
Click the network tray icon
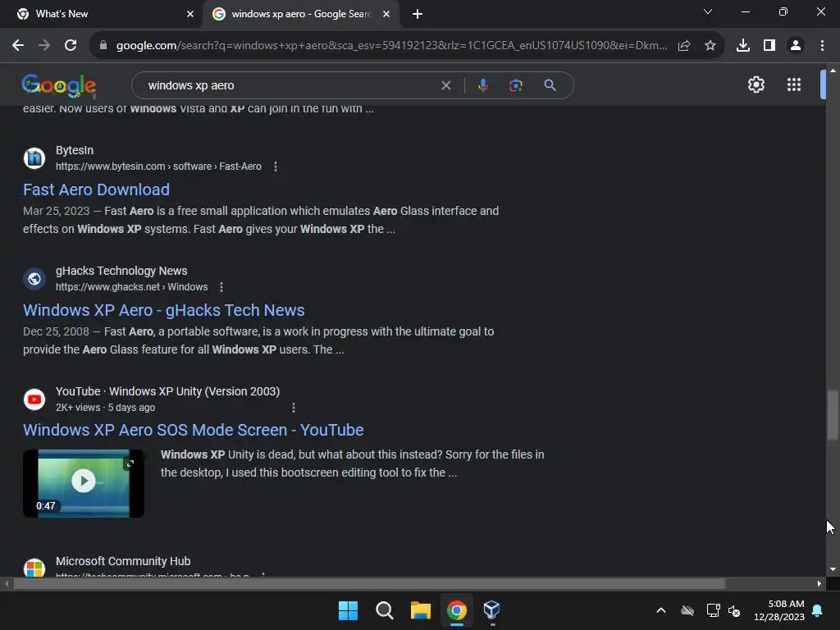pyautogui.click(x=713, y=610)
